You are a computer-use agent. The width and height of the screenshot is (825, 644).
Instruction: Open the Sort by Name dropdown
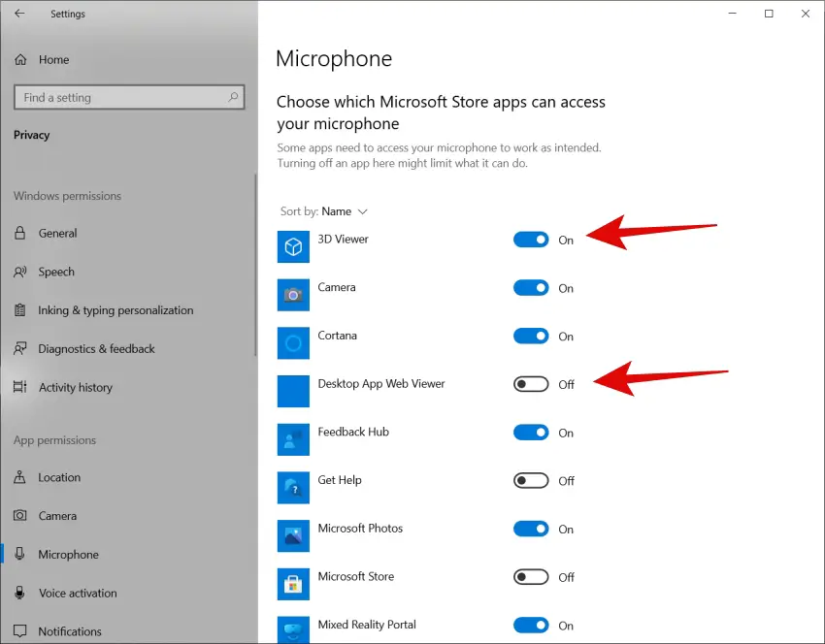[x=323, y=211]
